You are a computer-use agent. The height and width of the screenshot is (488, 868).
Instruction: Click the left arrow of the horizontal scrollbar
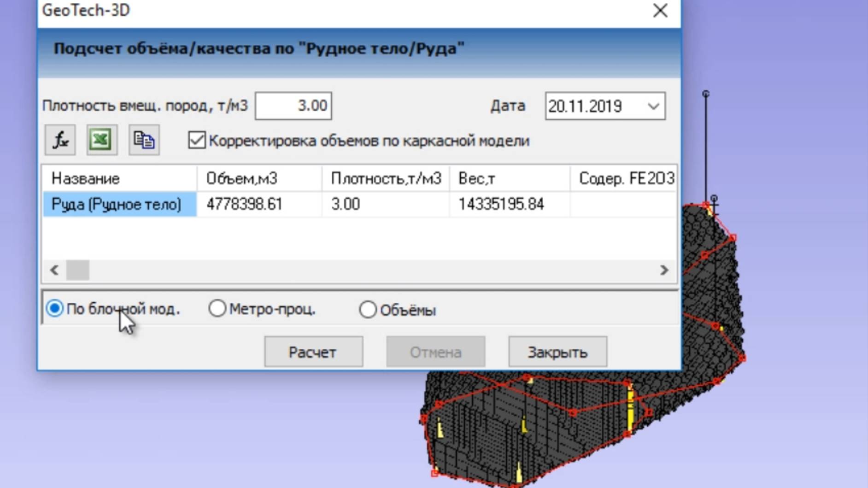click(x=53, y=270)
